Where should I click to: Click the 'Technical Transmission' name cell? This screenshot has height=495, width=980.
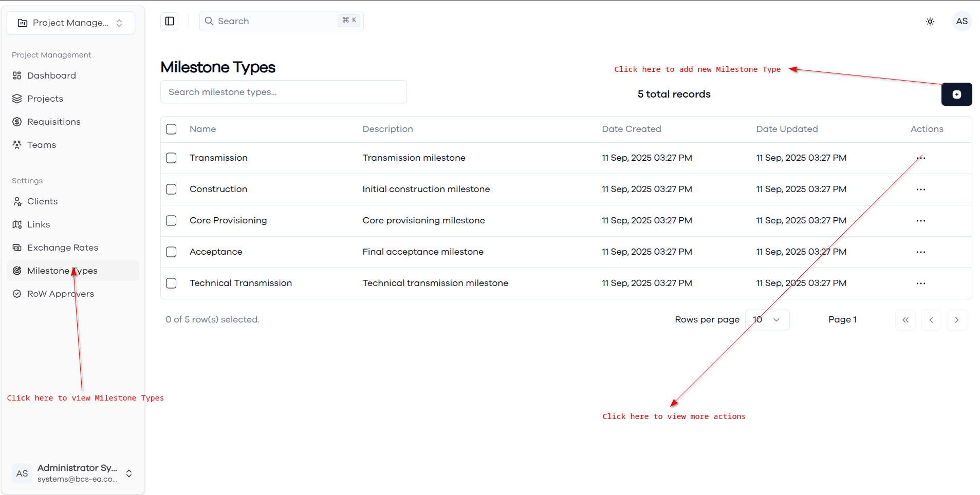pos(241,283)
